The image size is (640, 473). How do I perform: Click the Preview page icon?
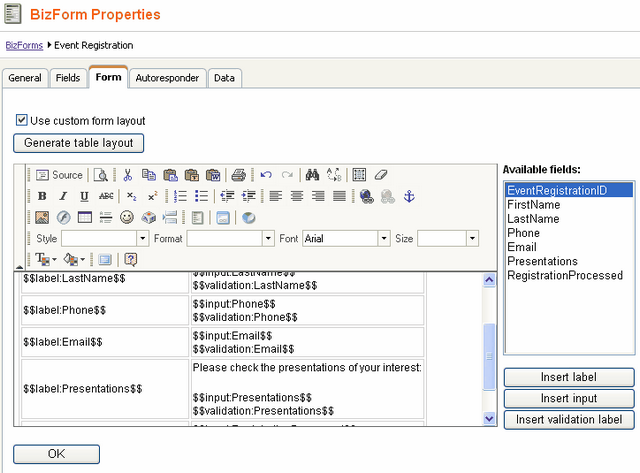[x=100, y=175]
